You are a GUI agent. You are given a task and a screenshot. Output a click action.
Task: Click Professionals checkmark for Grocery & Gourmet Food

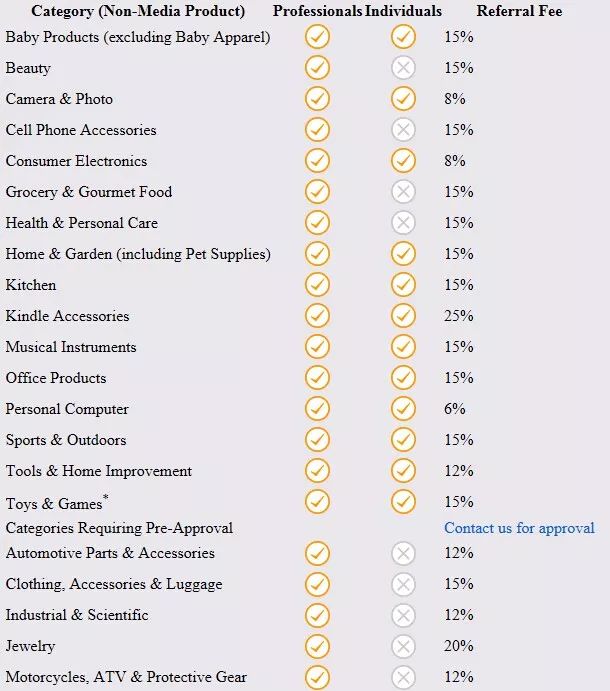(317, 192)
